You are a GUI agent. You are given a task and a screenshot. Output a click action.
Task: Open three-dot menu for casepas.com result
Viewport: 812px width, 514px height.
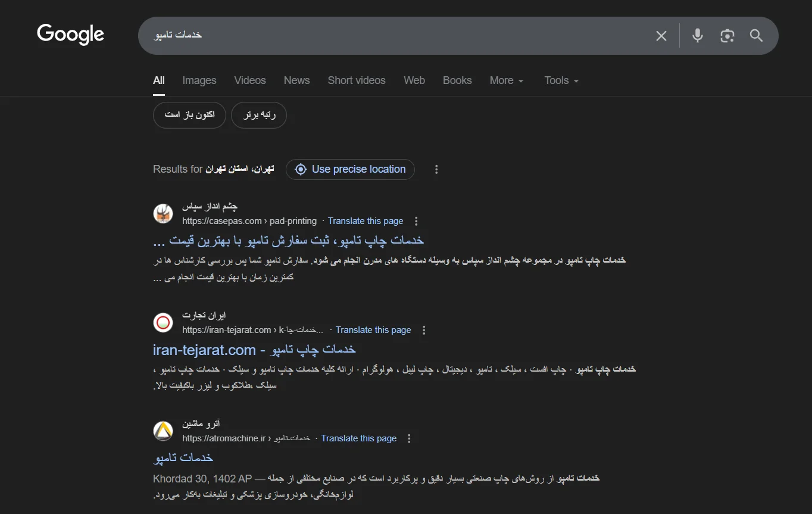pyautogui.click(x=416, y=222)
